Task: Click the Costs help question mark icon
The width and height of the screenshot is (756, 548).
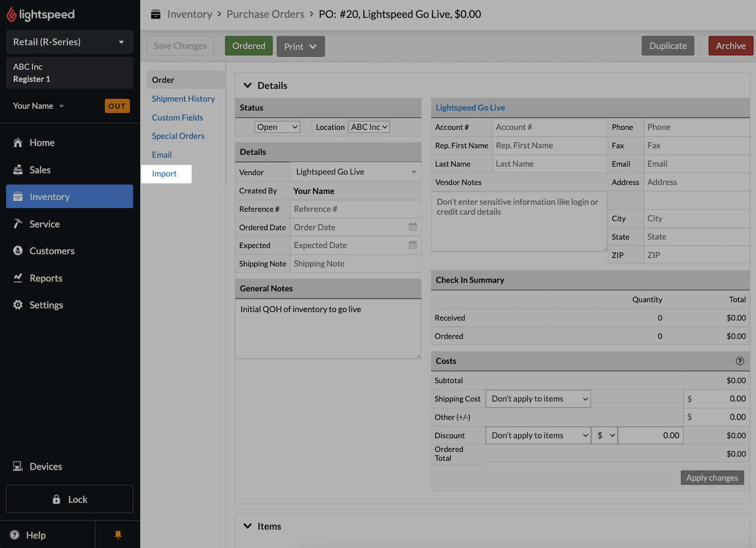Action: pyautogui.click(x=740, y=361)
